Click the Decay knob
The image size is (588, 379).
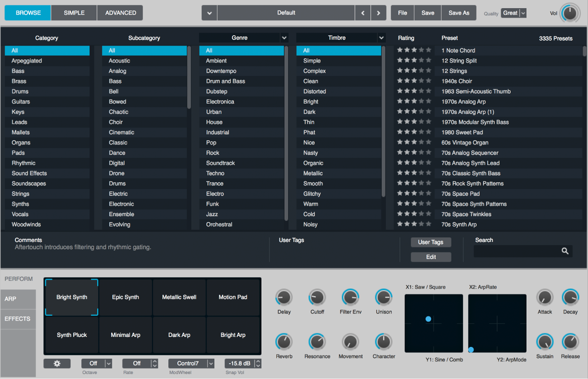pyautogui.click(x=570, y=298)
